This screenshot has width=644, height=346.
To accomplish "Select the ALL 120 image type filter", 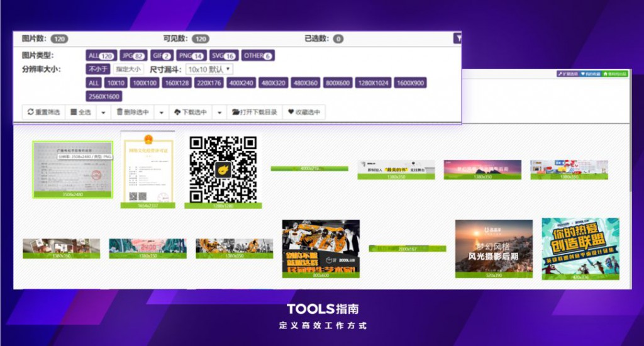I will click(x=101, y=55).
